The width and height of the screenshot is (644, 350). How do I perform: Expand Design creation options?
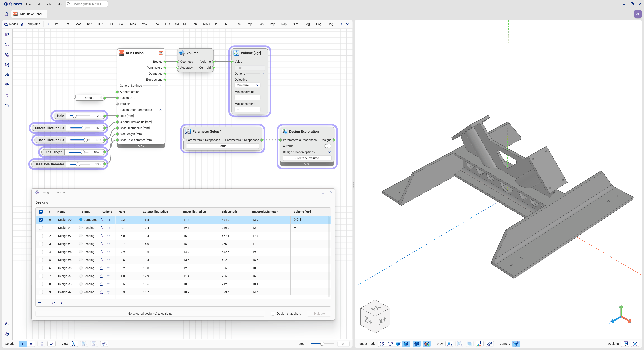[x=329, y=152]
